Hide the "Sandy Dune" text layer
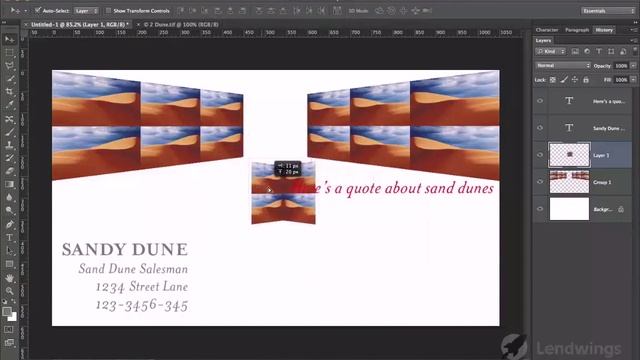This screenshot has height=360, width=640. coord(540,128)
